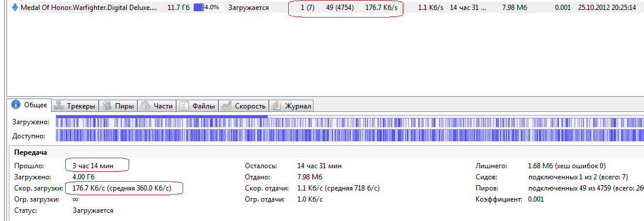Click the Передача section header

(x=31, y=152)
